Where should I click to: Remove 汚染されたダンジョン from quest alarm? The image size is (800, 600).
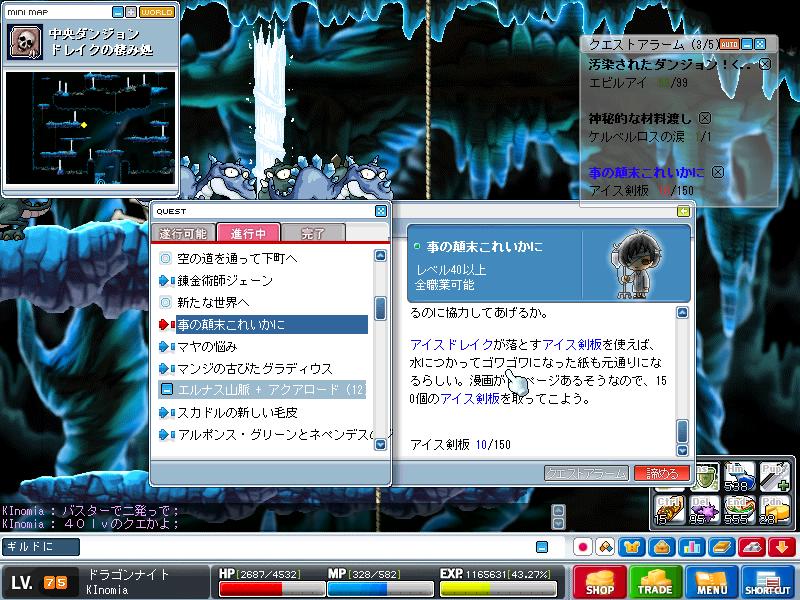coord(765,64)
